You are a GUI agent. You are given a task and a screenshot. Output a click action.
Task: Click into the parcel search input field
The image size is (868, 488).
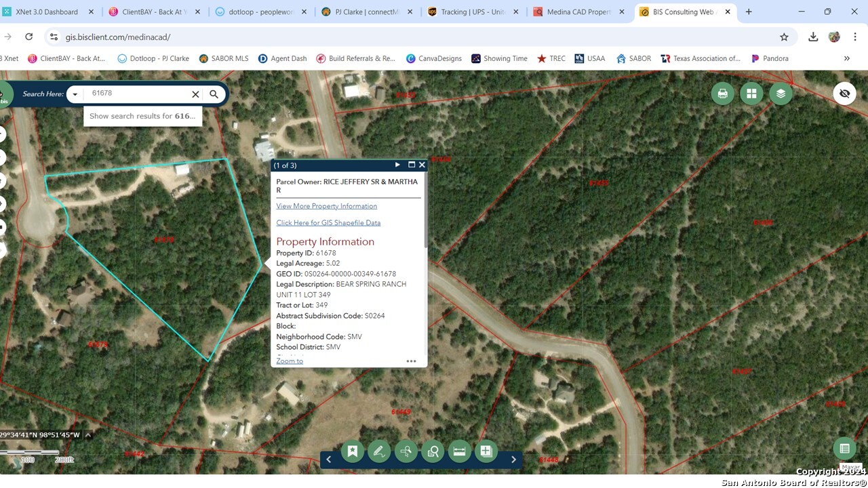pyautogui.click(x=138, y=94)
